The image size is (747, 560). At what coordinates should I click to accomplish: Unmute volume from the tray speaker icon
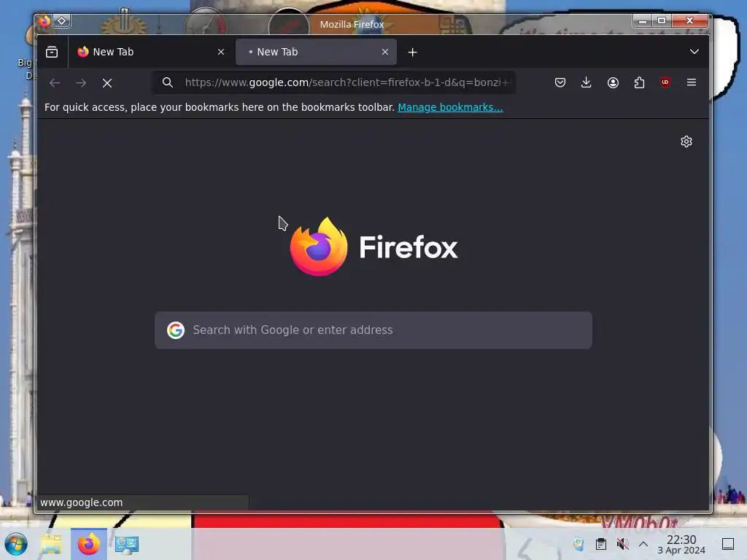(622, 544)
